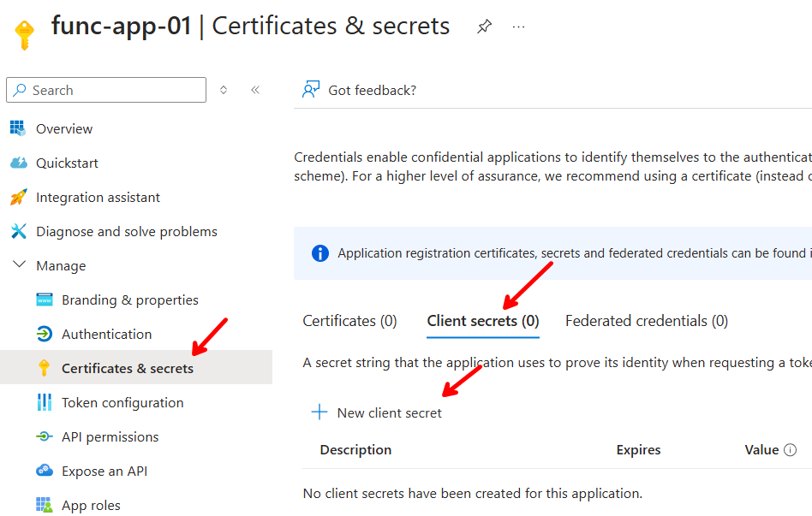Viewport: 812px width, 516px height.
Task: Click the Certificates & secrets key icon in the sidebar
Action: (44, 368)
